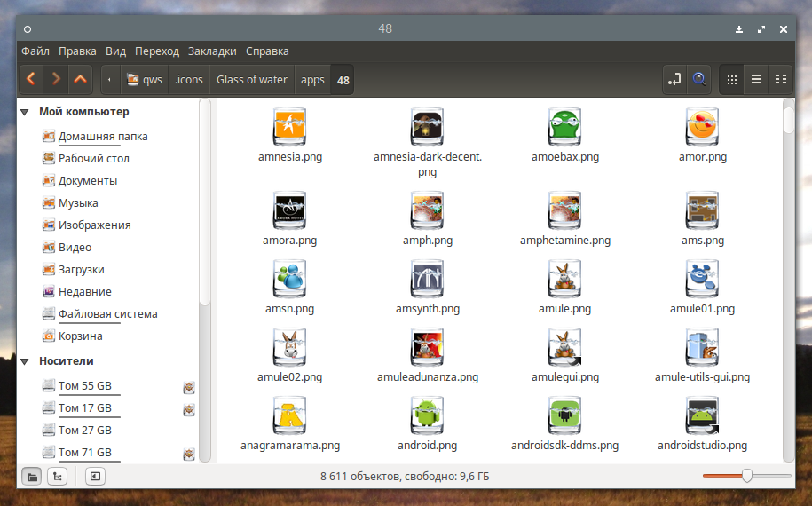Jump to Glass of water path segment
Image resolution: width=812 pixels, height=506 pixels.
click(x=252, y=79)
